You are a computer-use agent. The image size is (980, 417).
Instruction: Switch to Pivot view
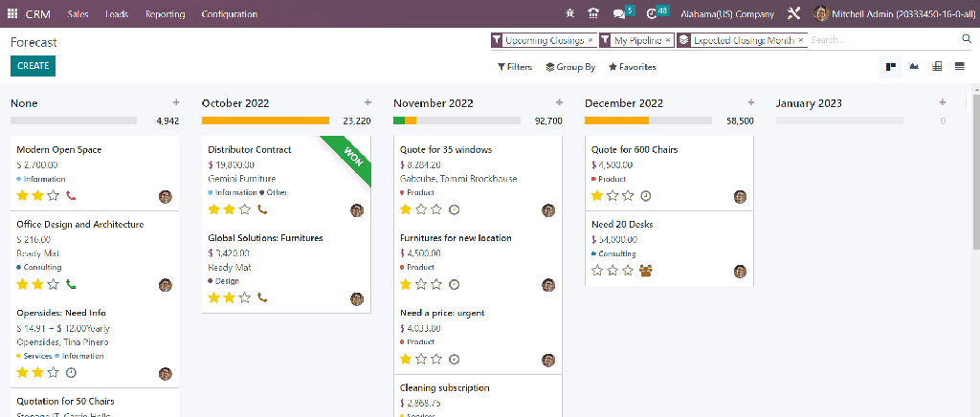click(937, 67)
